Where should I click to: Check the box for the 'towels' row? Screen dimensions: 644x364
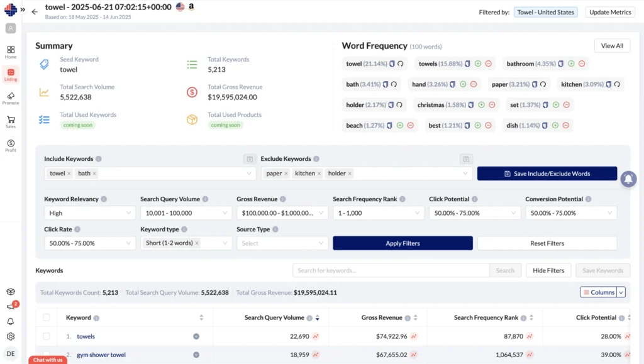[46, 336]
